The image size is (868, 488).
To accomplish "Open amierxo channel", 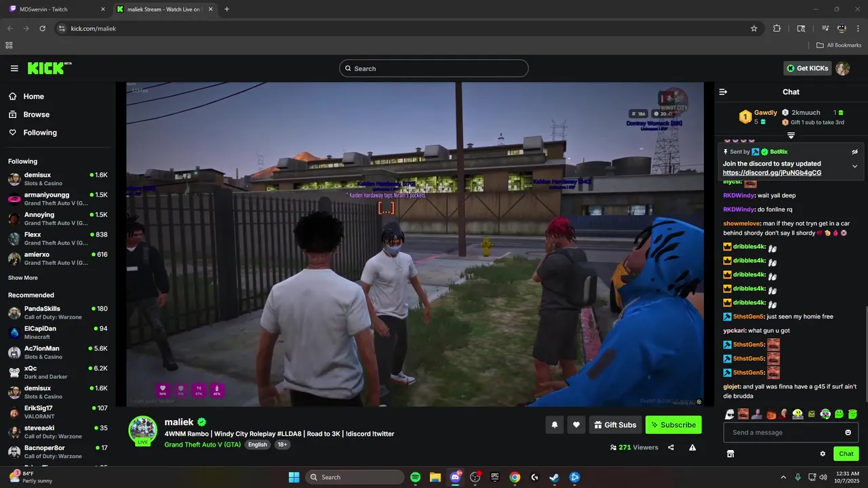I will pos(58,258).
